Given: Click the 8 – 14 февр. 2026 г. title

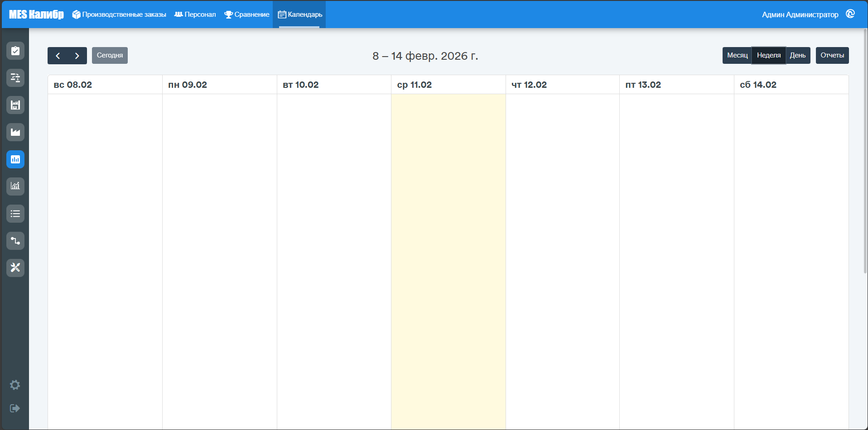Looking at the screenshot, I should pyautogui.click(x=425, y=56).
